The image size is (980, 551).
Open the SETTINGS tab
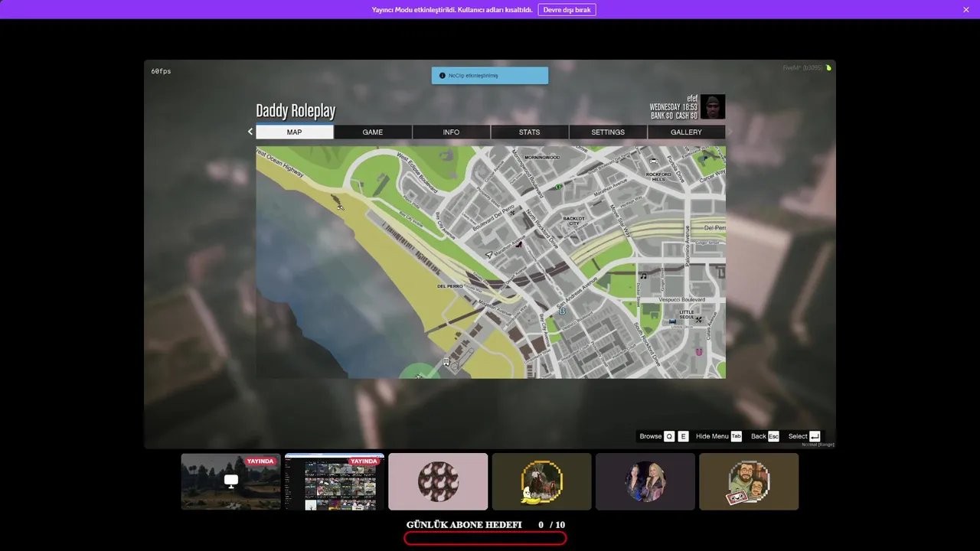[608, 132]
